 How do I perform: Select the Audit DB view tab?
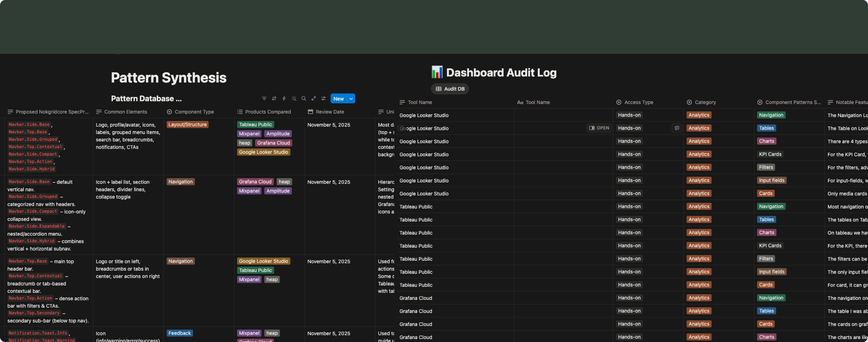tap(450, 89)
